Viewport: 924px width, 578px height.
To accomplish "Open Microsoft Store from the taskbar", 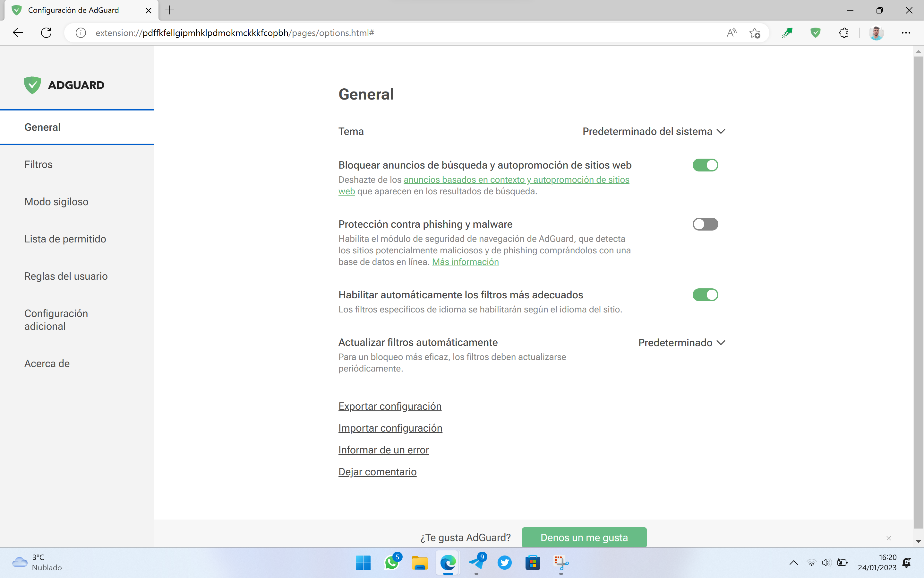I will 533,563.
